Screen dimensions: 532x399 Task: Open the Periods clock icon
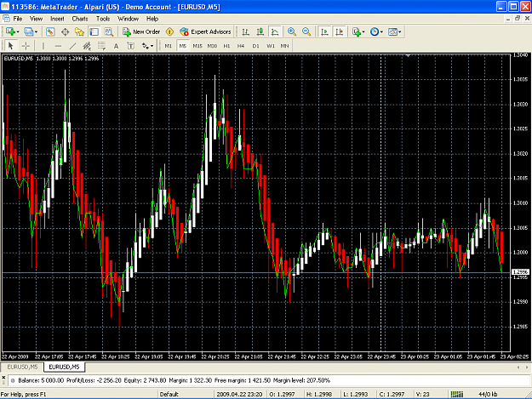pyautogui.click(x=375, y=31)
